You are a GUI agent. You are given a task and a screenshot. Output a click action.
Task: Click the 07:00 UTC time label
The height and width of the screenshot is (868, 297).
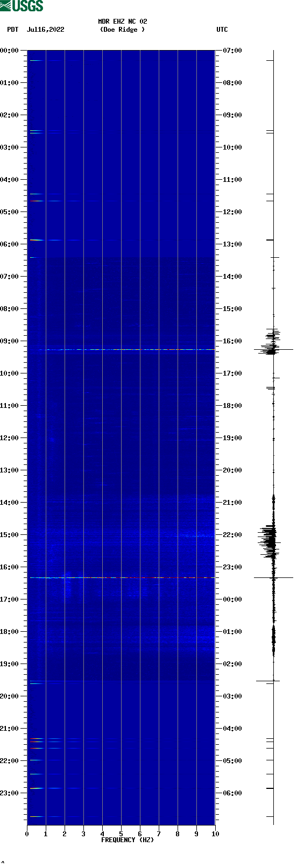tap(232, 51)
